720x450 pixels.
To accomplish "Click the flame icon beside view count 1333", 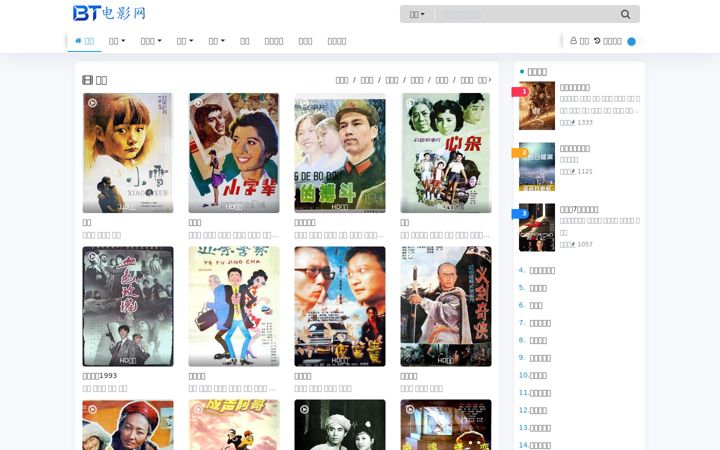I will click(573, 123).
